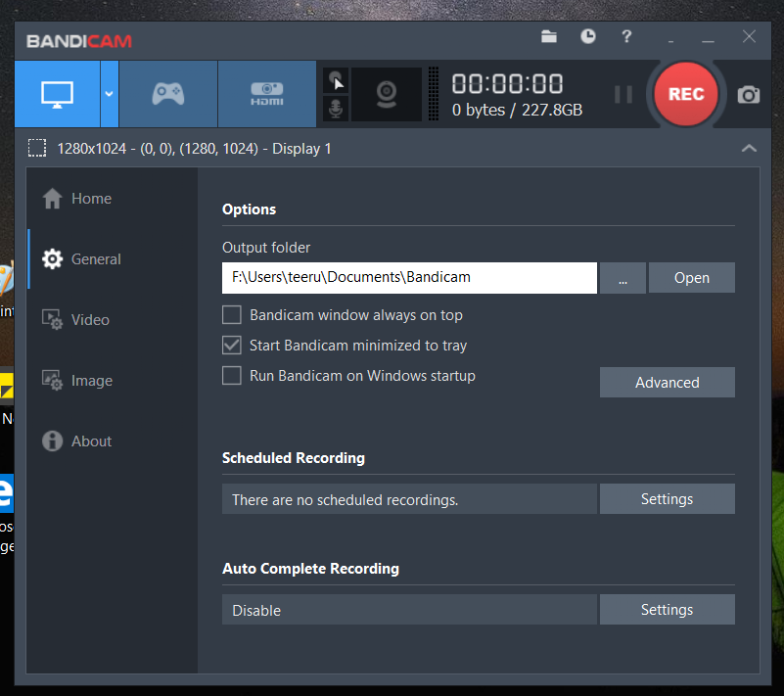Image resolution: width=784 pixels, height=696 pixels.
Task: Click the 1280x1024 Display 1 region text
Action: (x=194, y=149)
